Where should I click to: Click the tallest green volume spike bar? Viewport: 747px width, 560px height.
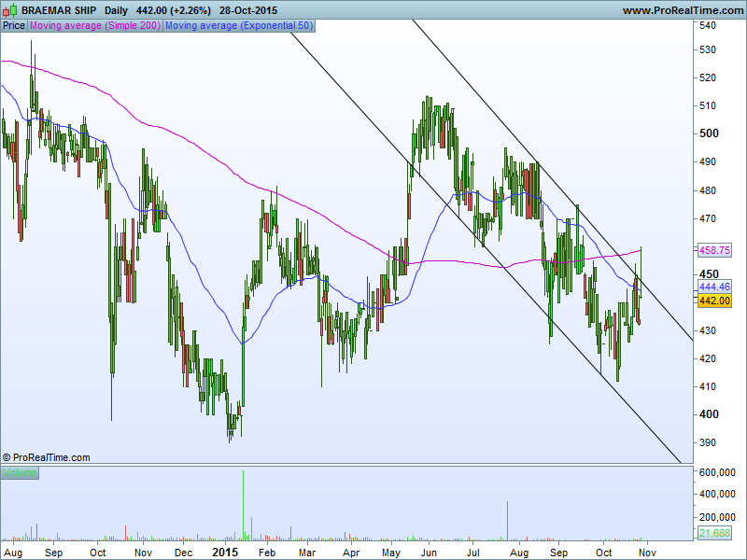243,504
